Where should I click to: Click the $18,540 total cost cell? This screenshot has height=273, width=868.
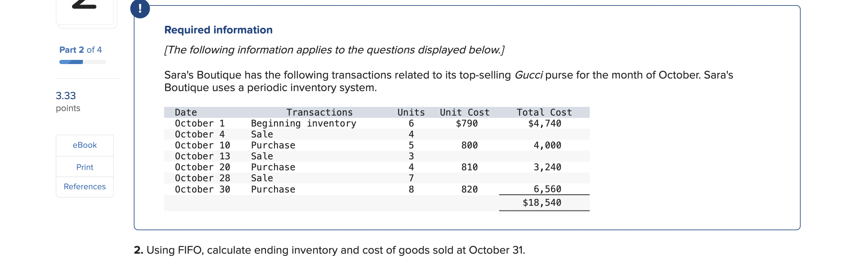[541, 202]
